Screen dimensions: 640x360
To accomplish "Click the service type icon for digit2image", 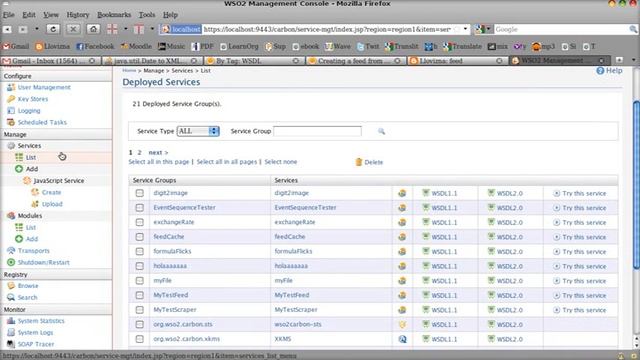I will 402,193.
